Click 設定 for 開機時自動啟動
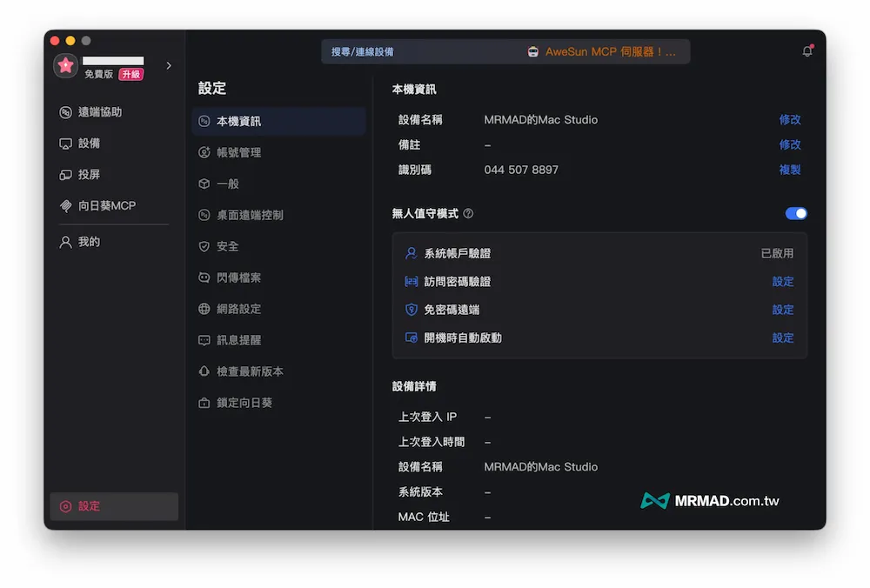The image size is (870, 588). 782,337
